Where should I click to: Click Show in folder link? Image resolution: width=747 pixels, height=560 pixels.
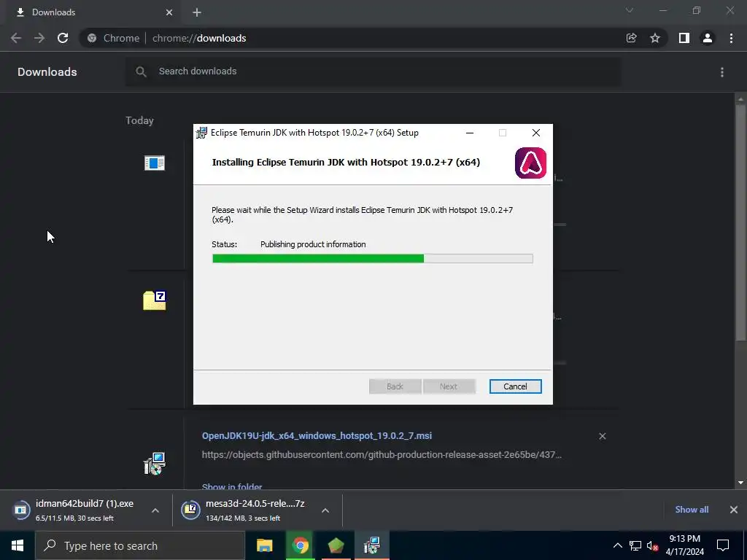click(x=232, y=486)
